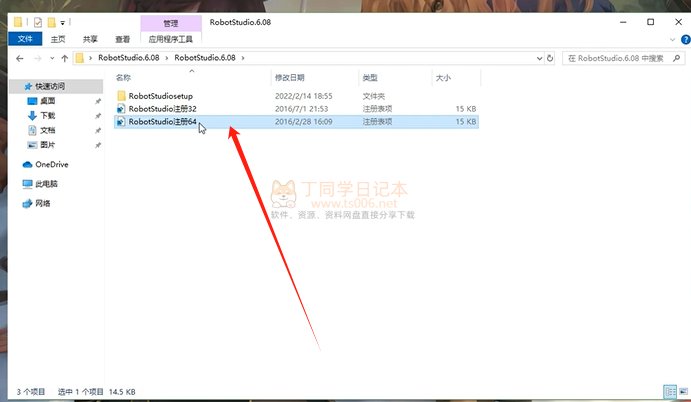Image resolution: width=691 pixels, height=402 pixels.
Task: Sort by 大小 column header
Action: pyautogui.click(x=443, y=78)
